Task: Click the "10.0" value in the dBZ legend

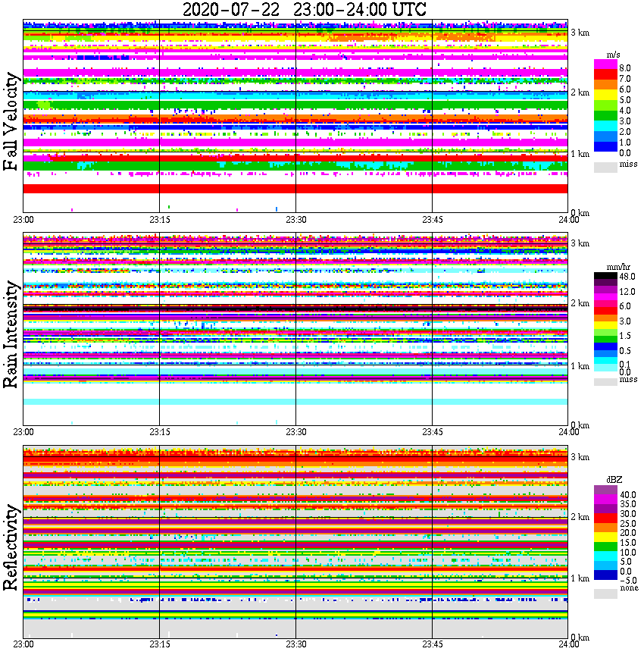Action: [x=628, y=552]
